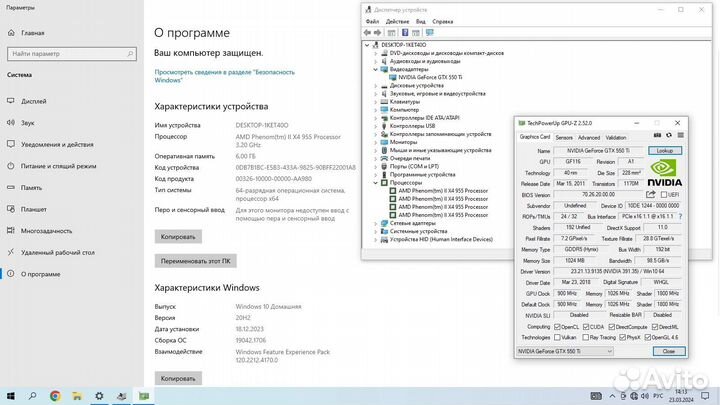Image resolution: width=720 pixels, height=405 pixels.
Task: Toggle the Ray Tracing checkbox
Action: [x=585, y=338]
